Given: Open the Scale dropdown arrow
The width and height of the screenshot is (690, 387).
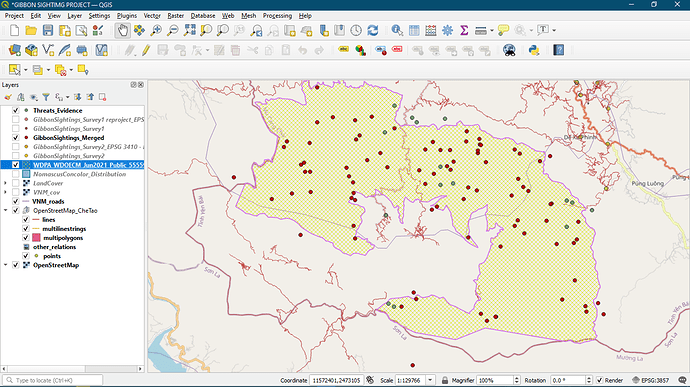Looking at the screenshot, I should (x=430, y=380).
